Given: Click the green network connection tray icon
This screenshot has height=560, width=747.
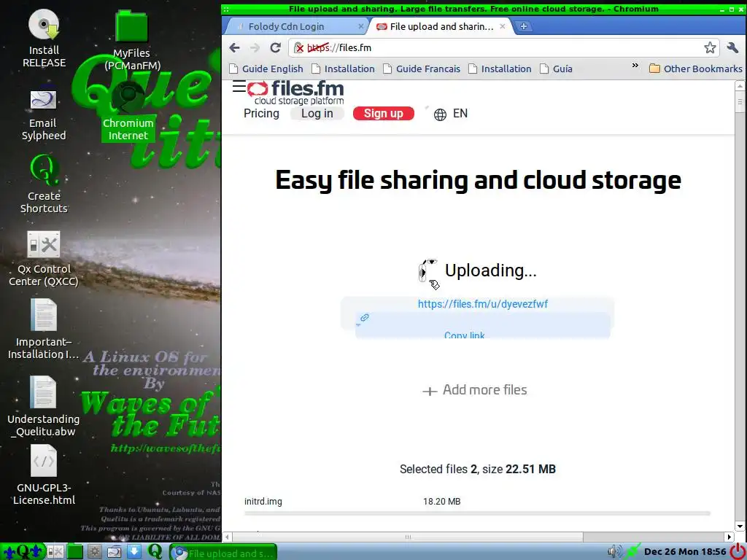Looking at the screenshot, I should [632, 552].
